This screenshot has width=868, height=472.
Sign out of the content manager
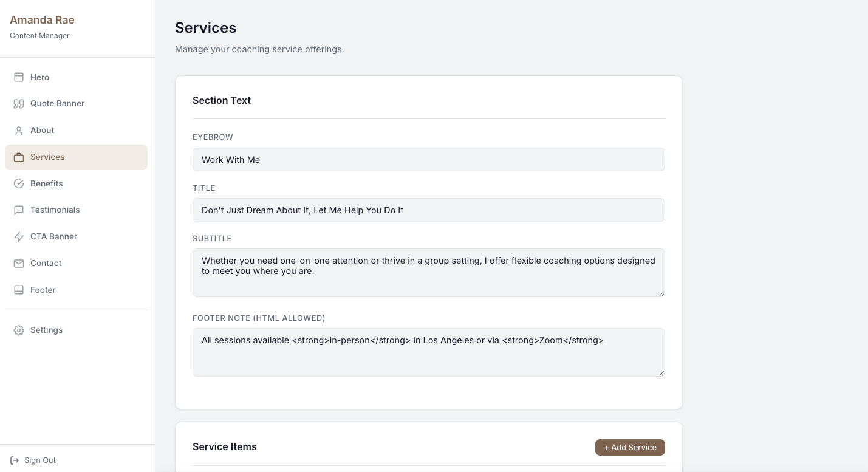(x=39, y=460)
